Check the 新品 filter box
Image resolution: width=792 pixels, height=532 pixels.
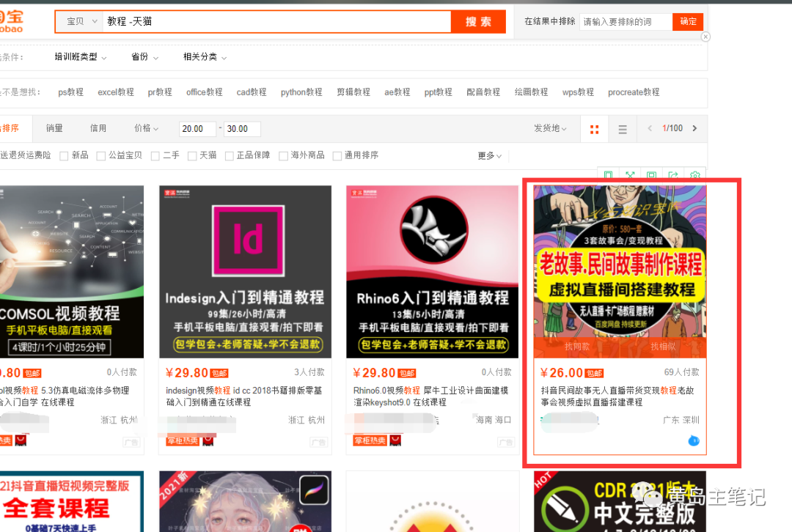pos(64,156)
